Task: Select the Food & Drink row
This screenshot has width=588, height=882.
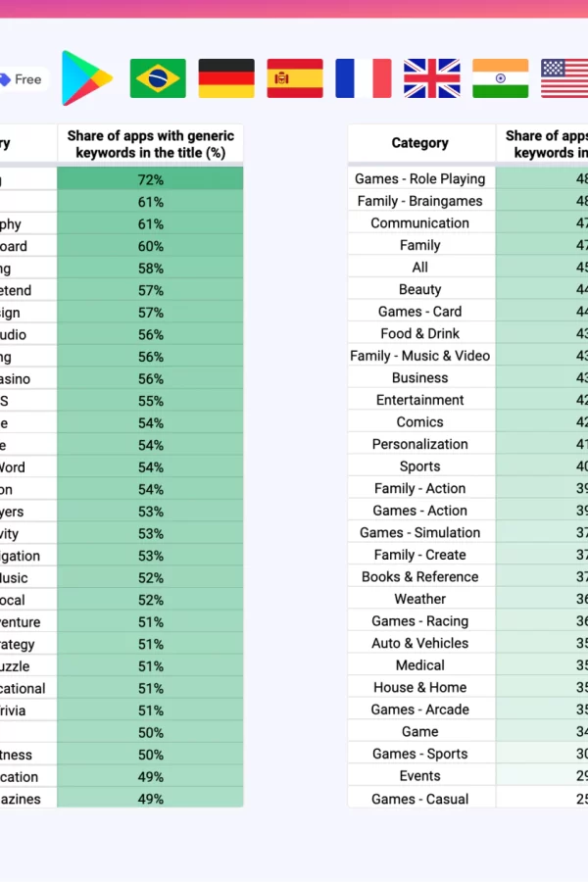Action: click(x=468, y=333)
